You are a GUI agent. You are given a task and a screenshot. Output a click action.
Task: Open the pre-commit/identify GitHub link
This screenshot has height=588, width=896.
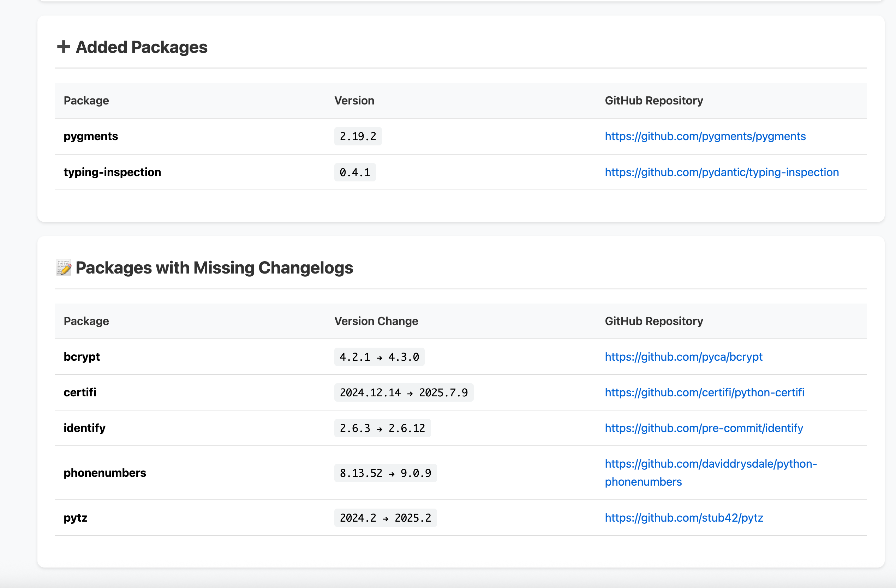704,428
